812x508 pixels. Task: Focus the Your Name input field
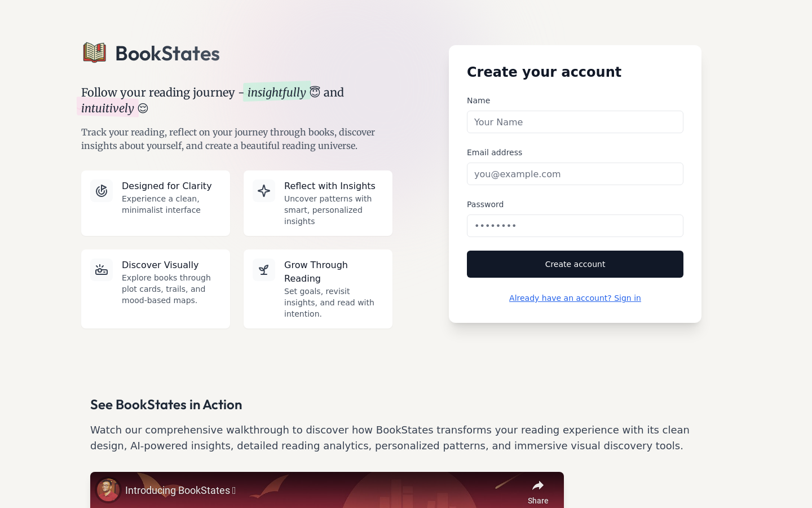pos(575,122)
